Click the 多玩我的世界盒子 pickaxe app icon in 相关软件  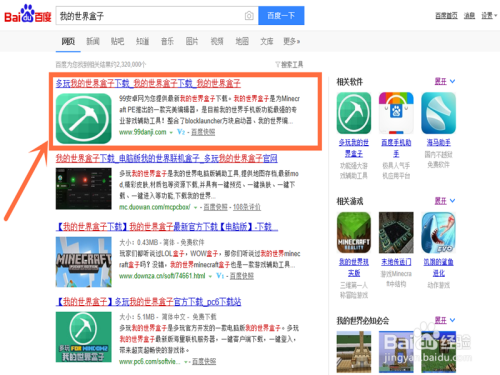[x=354, y=113]
